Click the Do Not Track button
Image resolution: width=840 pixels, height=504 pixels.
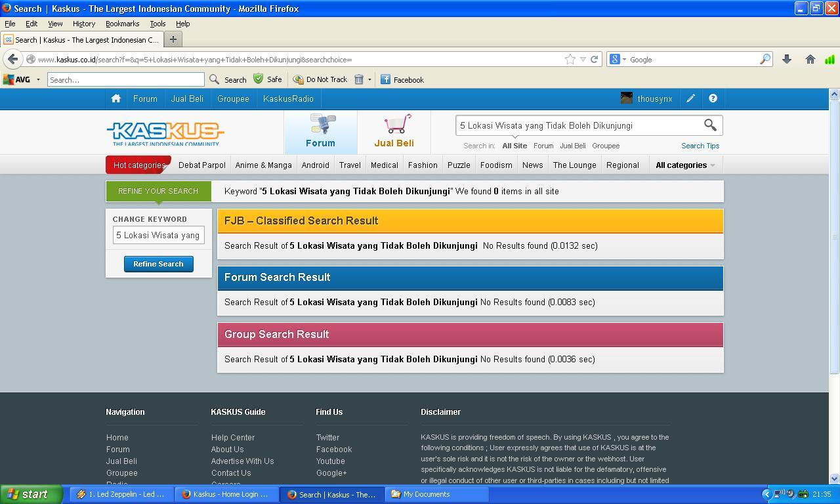(x=320, y=79)
